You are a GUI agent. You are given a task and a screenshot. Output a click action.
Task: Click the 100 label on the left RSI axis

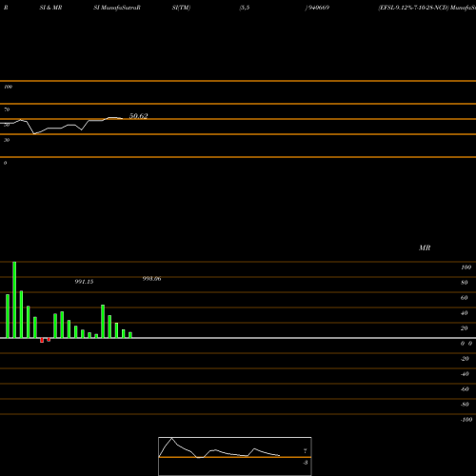pos(8,87)
